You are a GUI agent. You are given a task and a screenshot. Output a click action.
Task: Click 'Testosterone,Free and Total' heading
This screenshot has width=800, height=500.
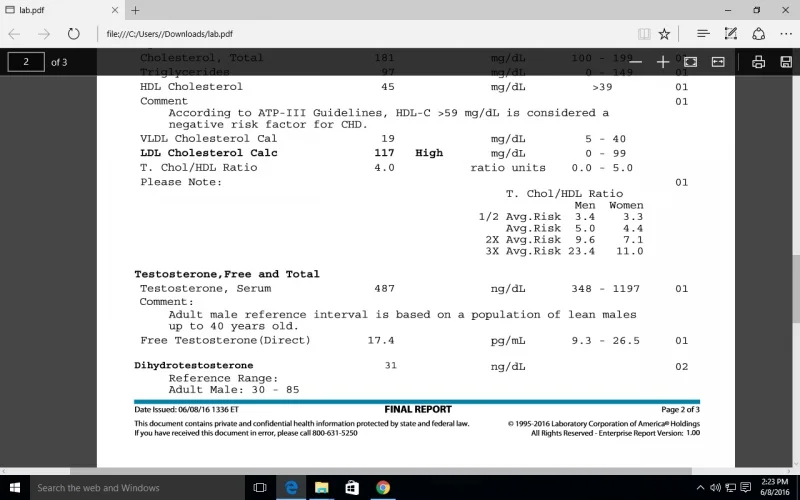click(x=227, y=274)
